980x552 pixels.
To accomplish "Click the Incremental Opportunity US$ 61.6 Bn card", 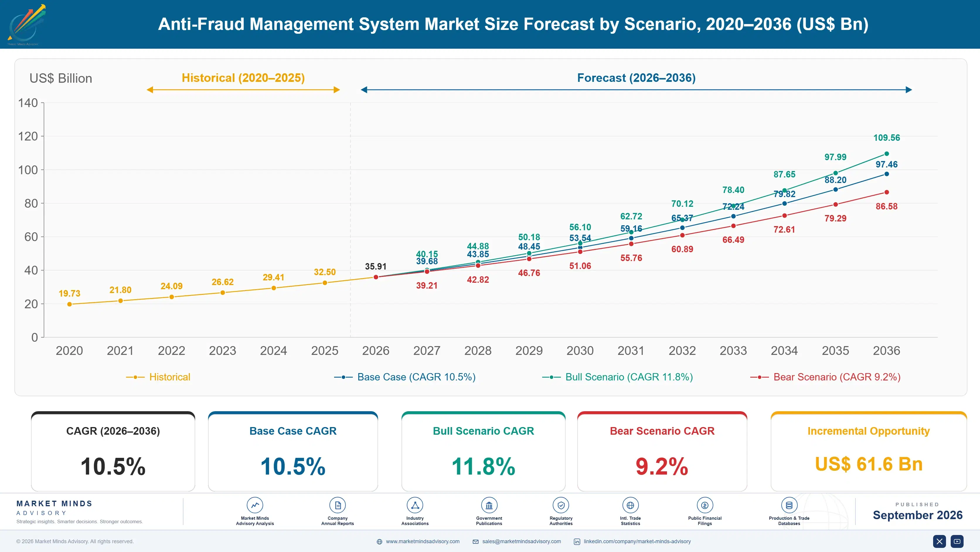I will coord(869,451).
